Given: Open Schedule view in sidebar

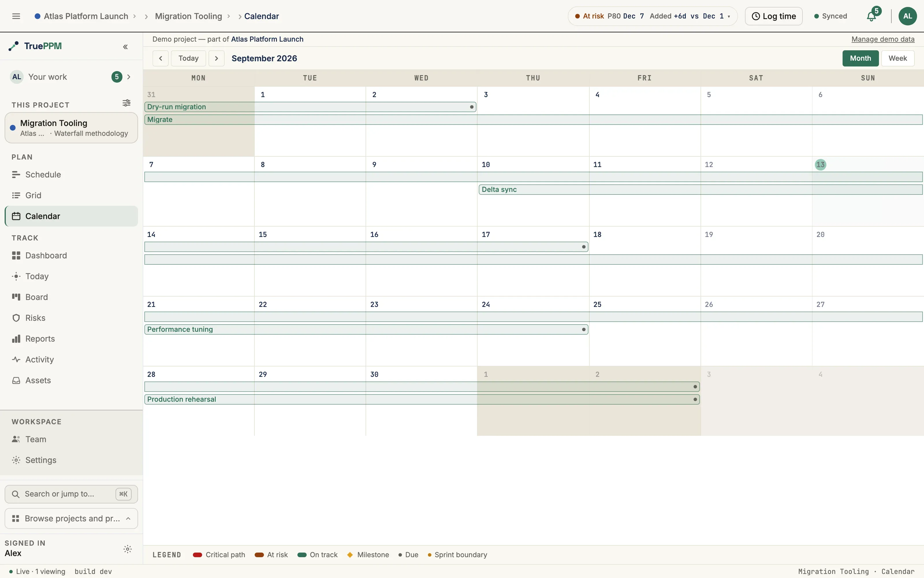Looking at the screenshot, I should pos(71,175).
